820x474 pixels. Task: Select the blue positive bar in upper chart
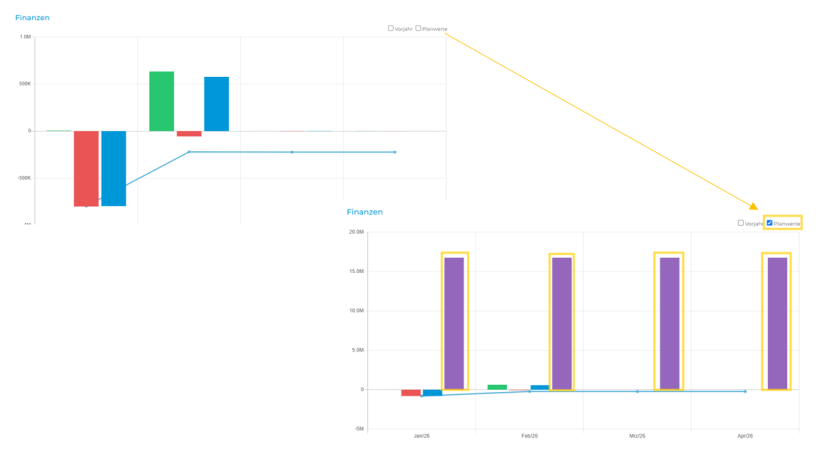217,104
